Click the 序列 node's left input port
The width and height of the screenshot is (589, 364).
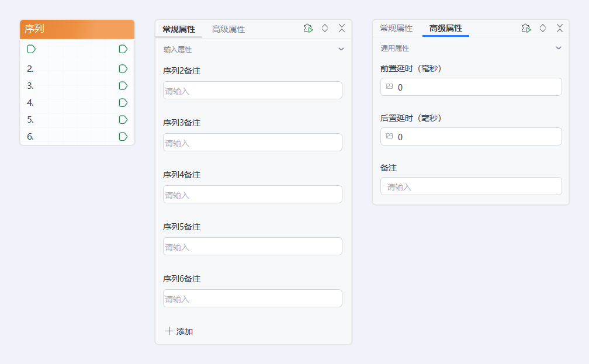[x=32, y=49]
